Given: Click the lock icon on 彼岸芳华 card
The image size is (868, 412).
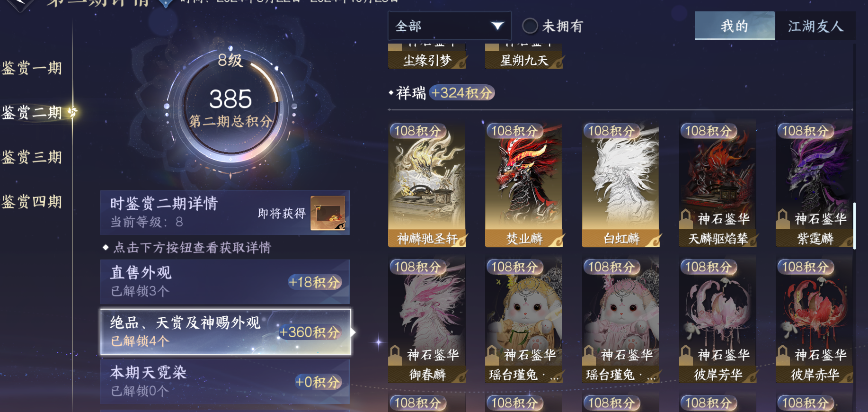Looking at the screenshot, I should click(x=686, y=355).
